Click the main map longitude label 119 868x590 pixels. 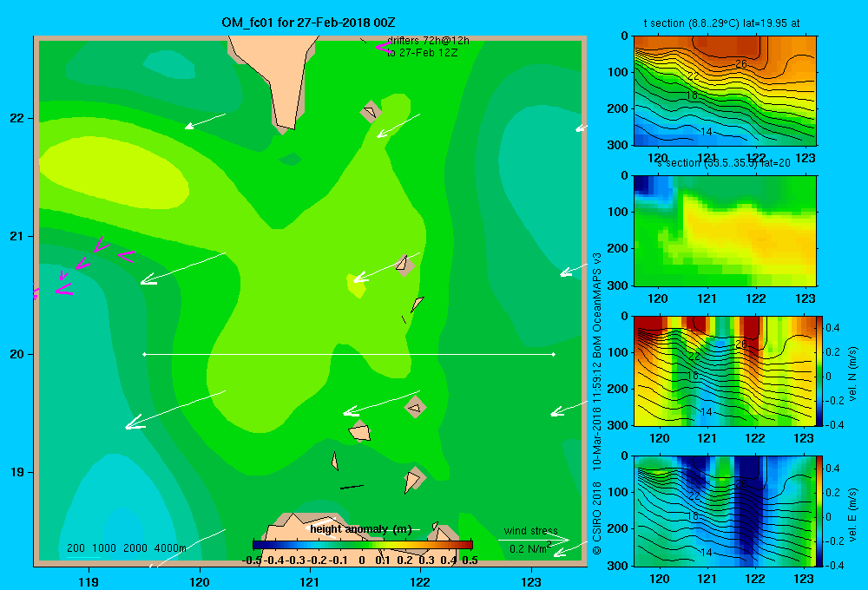pos(89,581)
